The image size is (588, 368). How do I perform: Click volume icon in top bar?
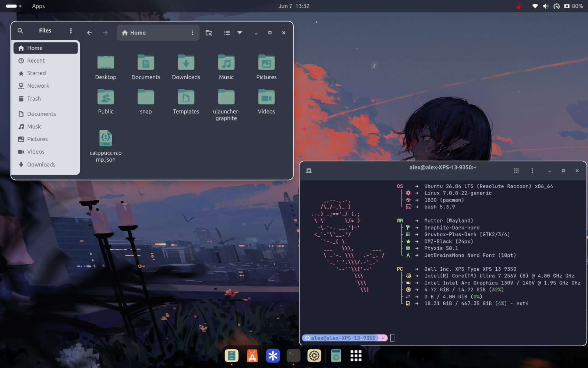(x=546, y=6)
